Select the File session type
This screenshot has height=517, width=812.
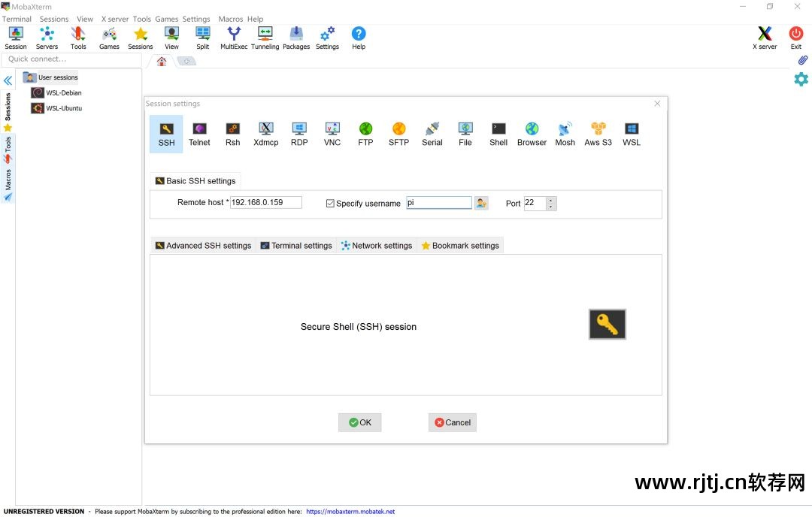pyautogui.click(x=465, y=134)
